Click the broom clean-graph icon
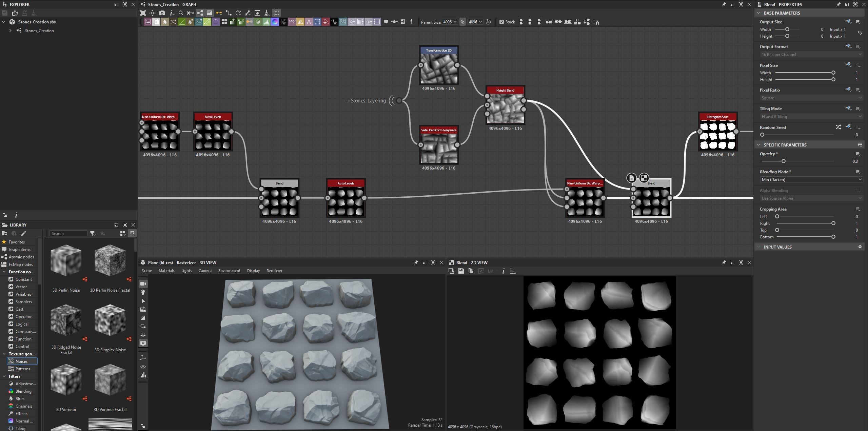Screen dimensions: 868x431 click(267, 13)
